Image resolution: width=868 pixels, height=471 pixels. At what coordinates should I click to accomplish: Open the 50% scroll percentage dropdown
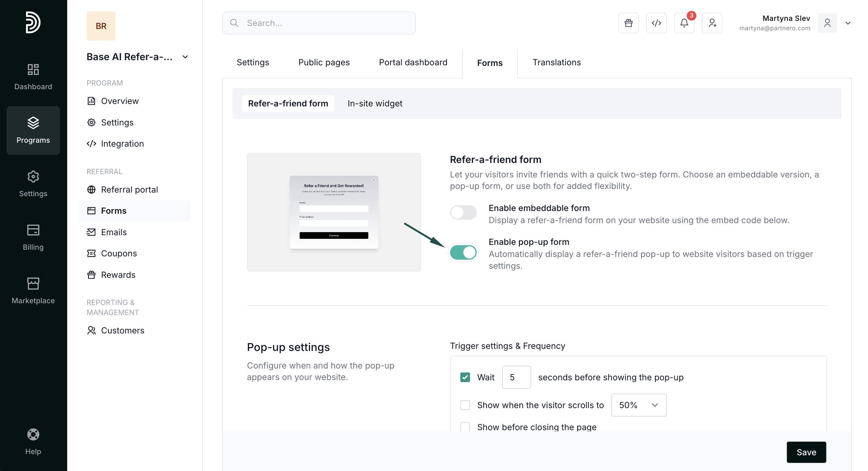click(x=639, y=405)
